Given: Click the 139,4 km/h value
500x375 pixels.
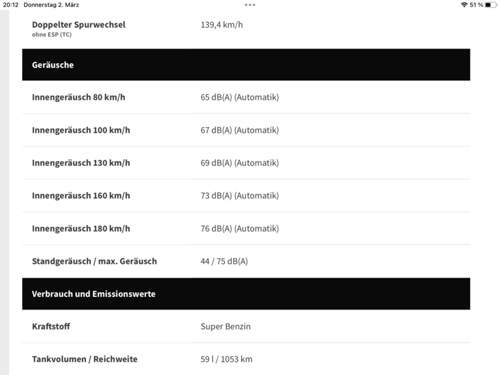Looking at the screenshot, I should tap(222, 25).
